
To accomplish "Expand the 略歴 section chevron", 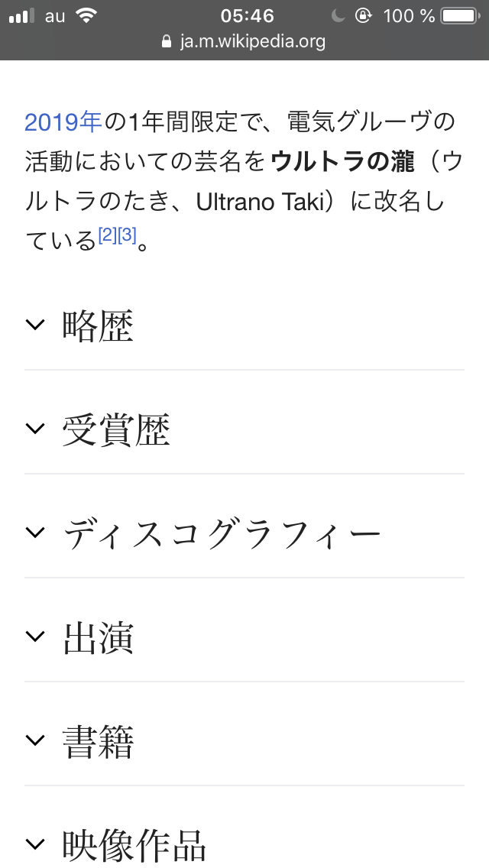I will click(x=35, y=325).
